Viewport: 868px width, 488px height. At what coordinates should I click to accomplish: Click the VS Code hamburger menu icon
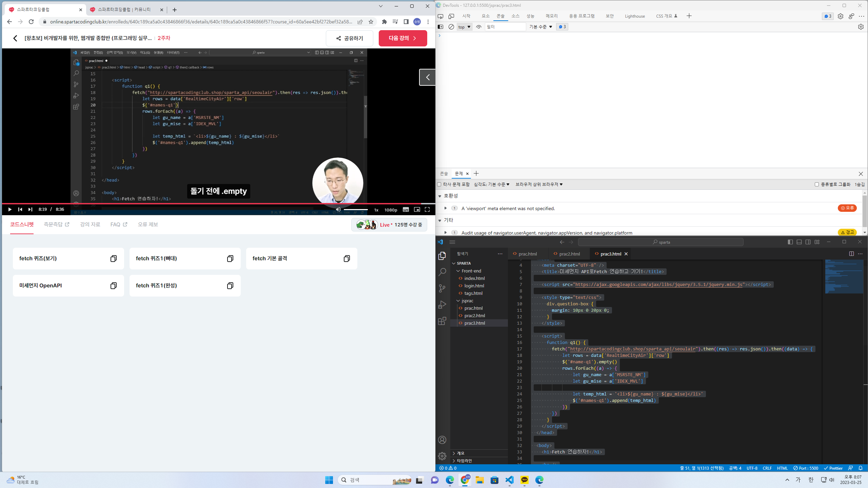tap(452, 242)
